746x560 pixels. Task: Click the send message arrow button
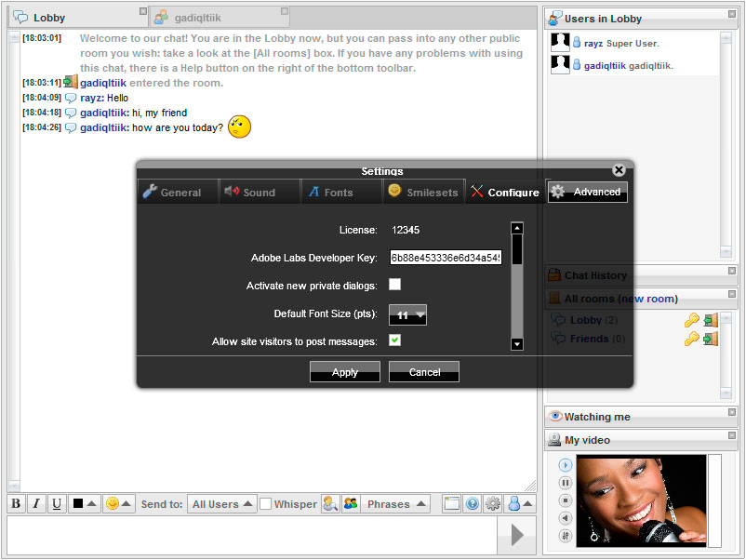[517, 535]
